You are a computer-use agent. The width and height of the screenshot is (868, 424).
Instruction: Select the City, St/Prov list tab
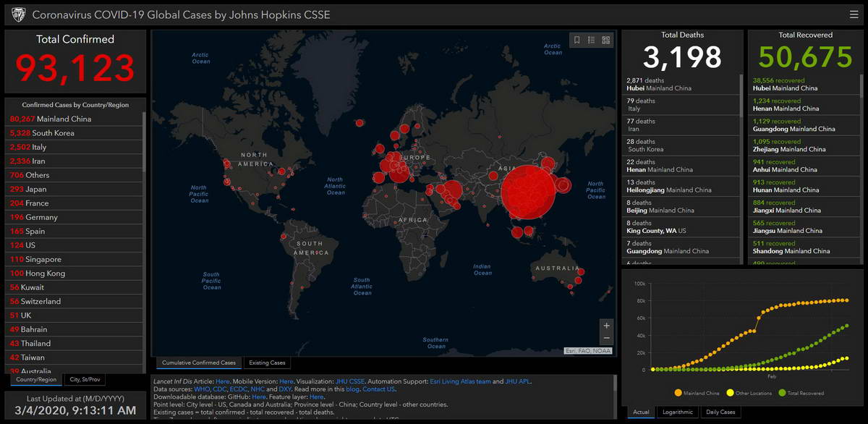(85, 379)
